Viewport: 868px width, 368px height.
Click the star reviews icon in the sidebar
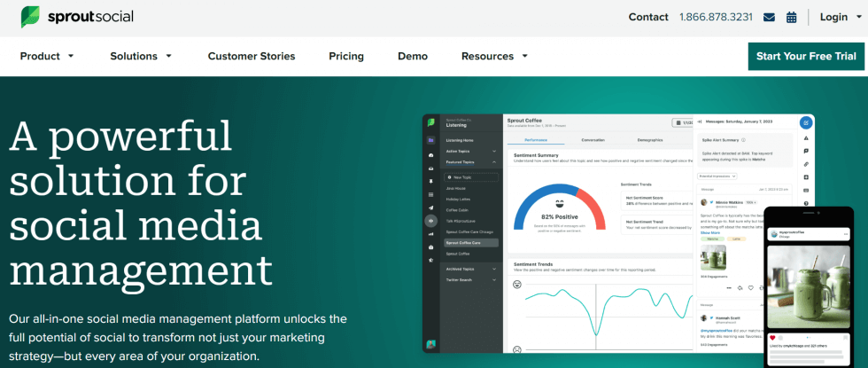click(x=430, y=260)
